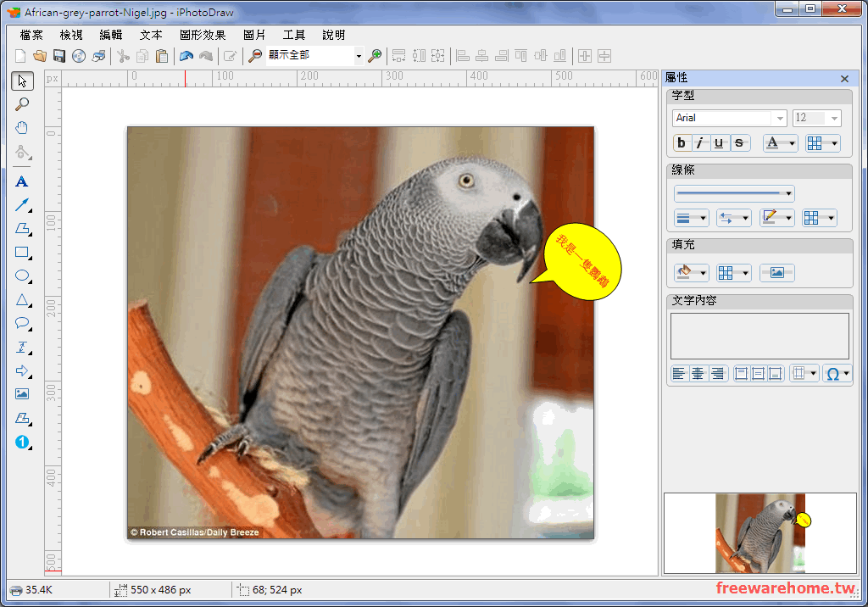Set text vertical alignment to bottom
The image size is (868, 607).
(x=776, y=374)
